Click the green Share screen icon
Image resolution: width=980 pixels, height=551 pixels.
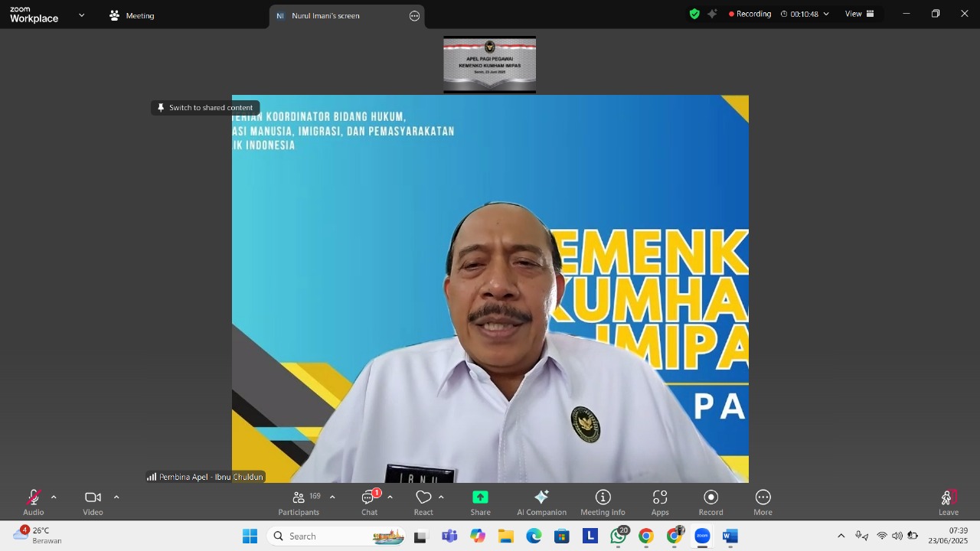point(480,498)
